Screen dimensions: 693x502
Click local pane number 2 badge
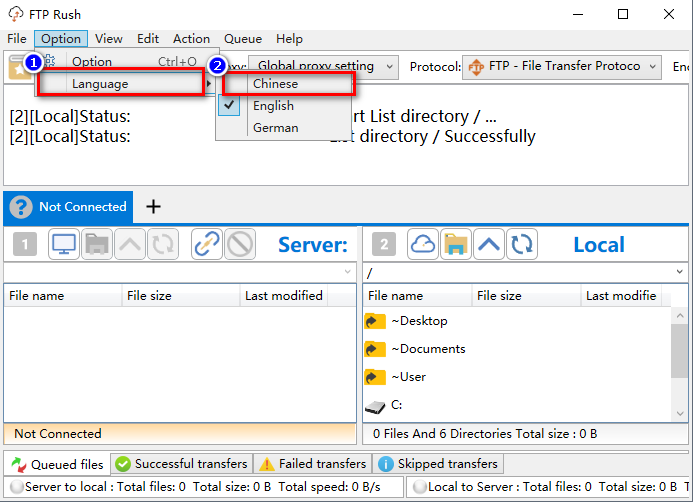(x=384, y=244)
